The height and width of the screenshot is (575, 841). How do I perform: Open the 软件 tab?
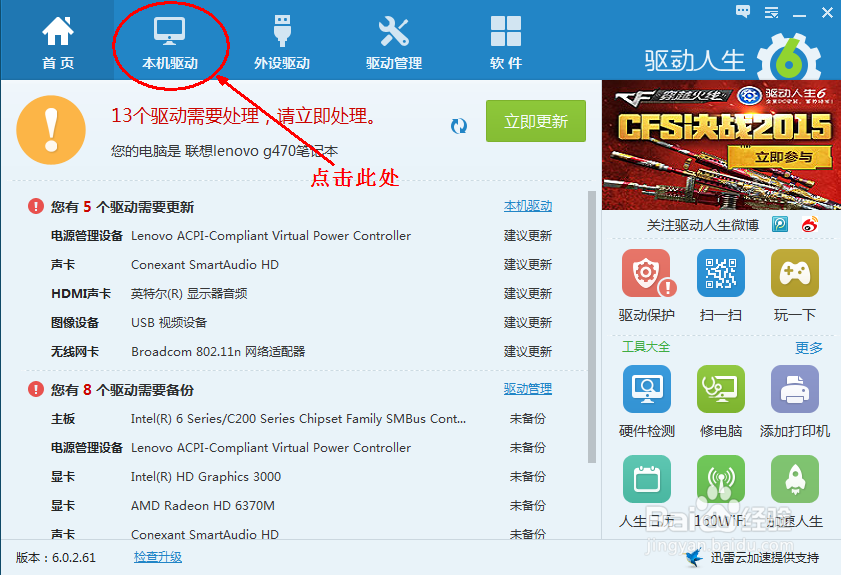pyautogui.click(x=505, y=43)
